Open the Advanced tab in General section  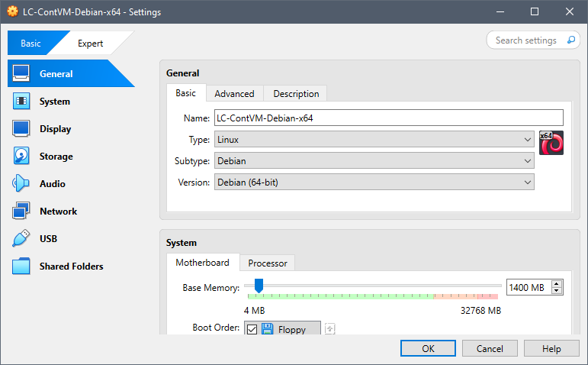coord(234,93)
